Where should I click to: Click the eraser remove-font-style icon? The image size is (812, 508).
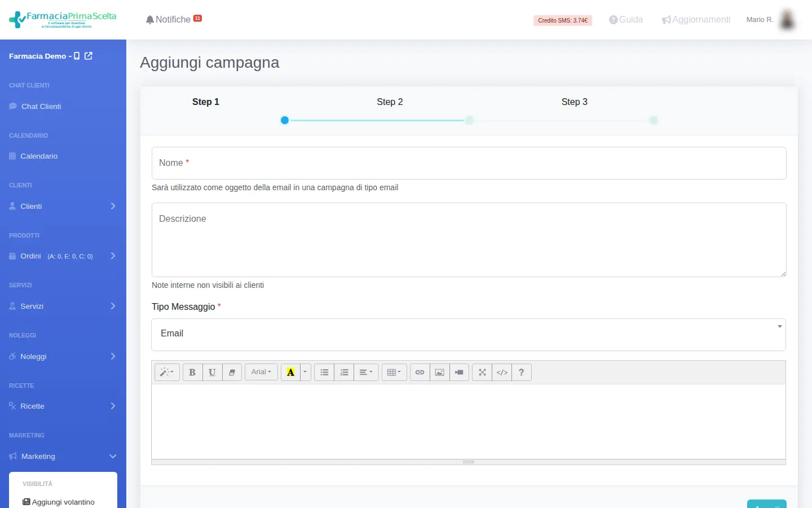coord(232,372)
